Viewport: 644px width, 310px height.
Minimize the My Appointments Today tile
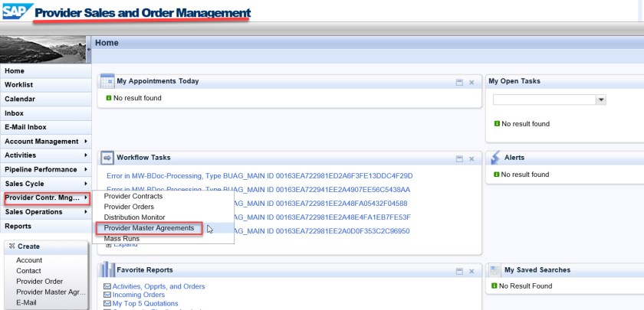coord(459,83)
